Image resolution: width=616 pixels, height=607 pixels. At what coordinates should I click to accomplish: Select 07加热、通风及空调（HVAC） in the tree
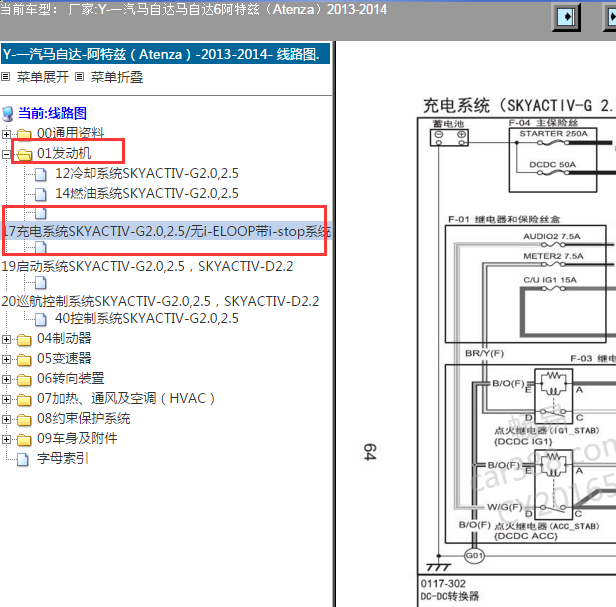click(126, 398)
